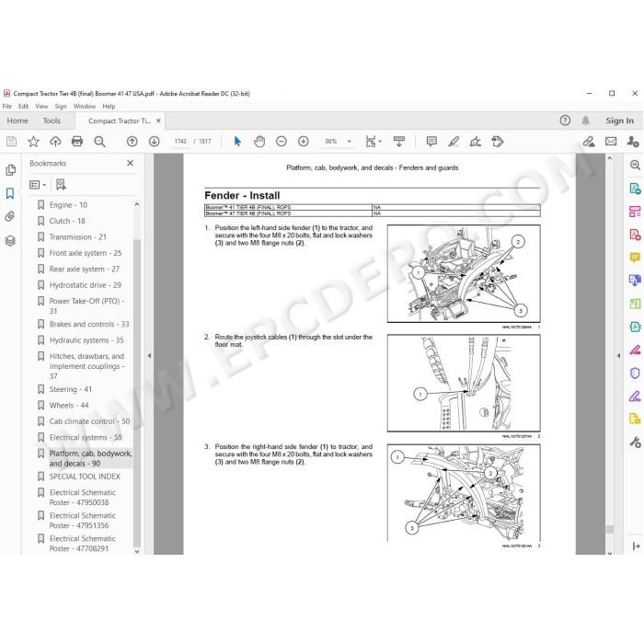Image resolution: width=644 pixels, height=644 pixels.
Task: Open fit page options icon
Action: coord(373,142)
